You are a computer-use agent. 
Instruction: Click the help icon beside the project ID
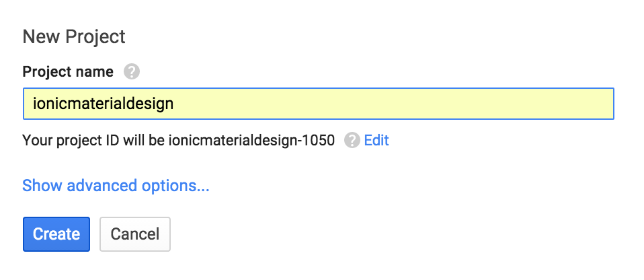(352, 140)
